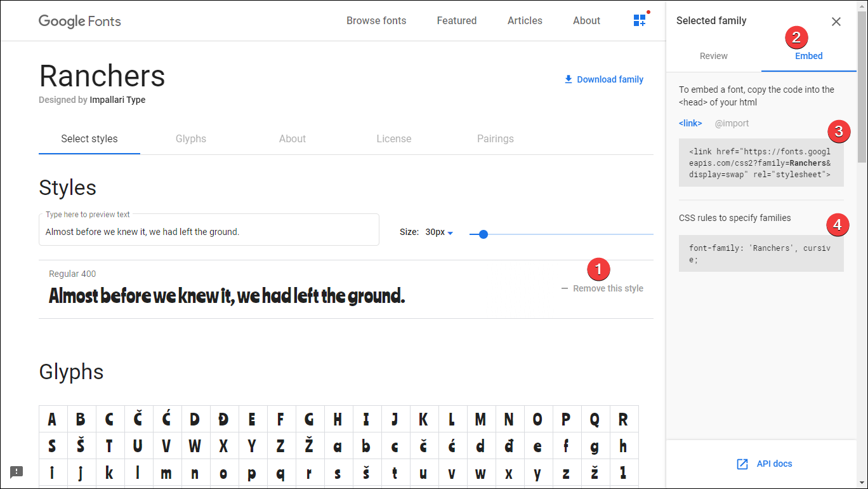Screen dimensions: 868x489
Task: Click the font-family CSS rule code box
Action: pyautogui.click(x=761, y=253)
